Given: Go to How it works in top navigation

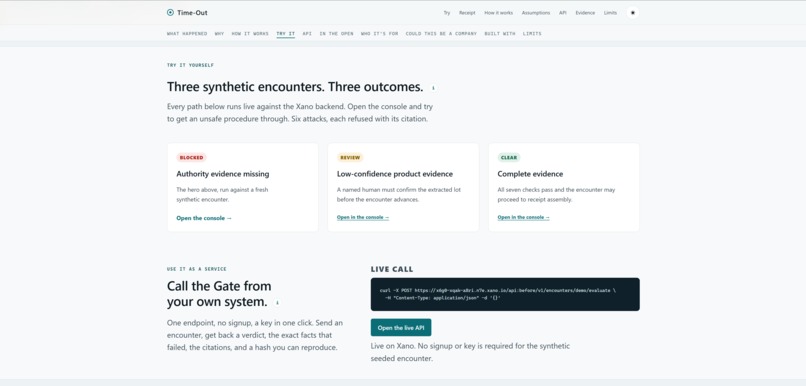Looking at the screenshot, I should (x=498, y=13).
